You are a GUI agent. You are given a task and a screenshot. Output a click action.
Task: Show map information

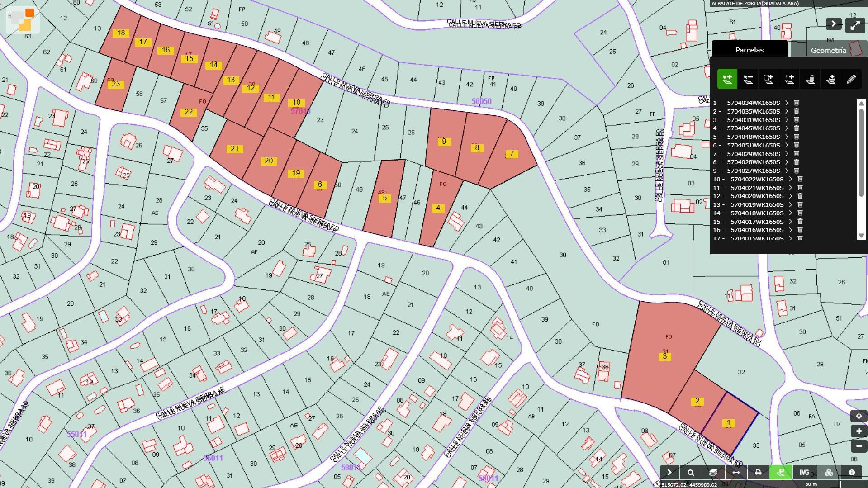[x=852, y=473]
